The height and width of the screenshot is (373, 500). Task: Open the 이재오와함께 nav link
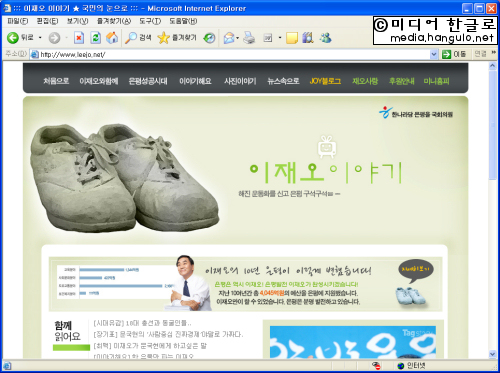pyautogui.click(x=99, y=81)
